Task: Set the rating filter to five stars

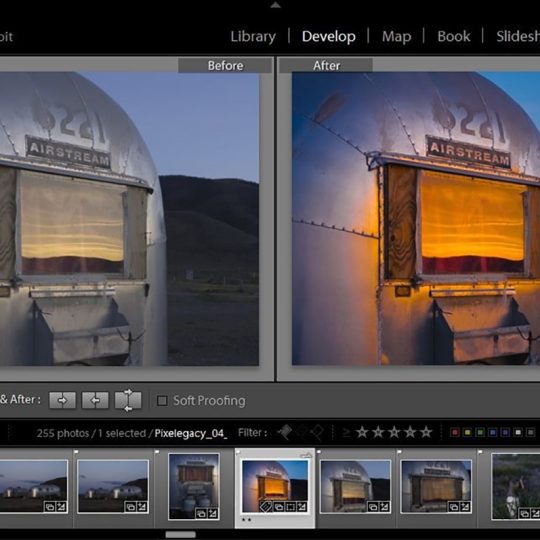Action: [426, 432]
